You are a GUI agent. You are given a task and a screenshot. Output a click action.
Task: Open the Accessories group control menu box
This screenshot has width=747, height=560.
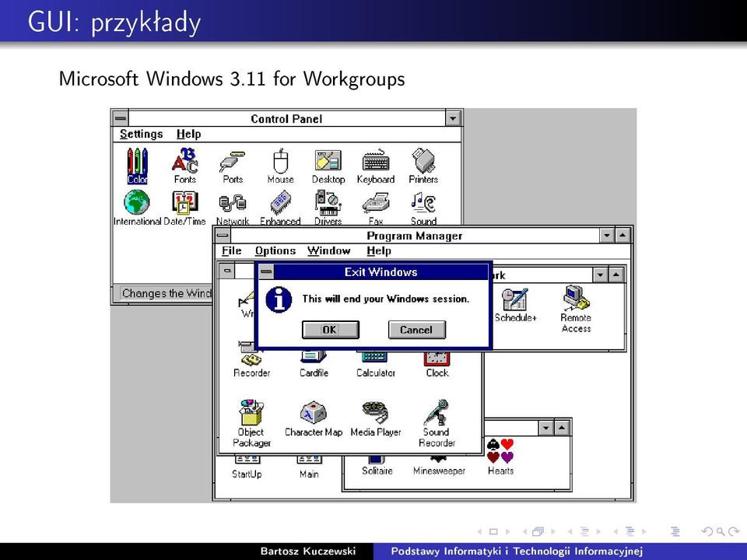(227, 271)
